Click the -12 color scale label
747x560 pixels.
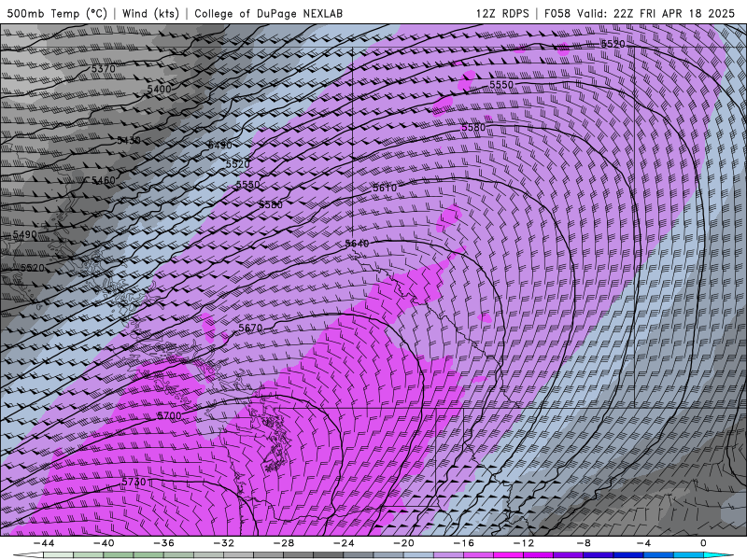pos(524,543)
